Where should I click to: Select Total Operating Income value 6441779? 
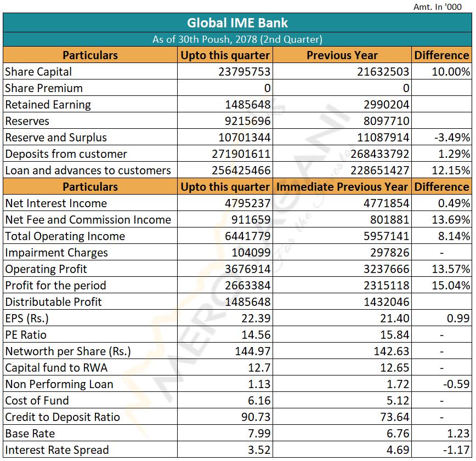point(248,236)
